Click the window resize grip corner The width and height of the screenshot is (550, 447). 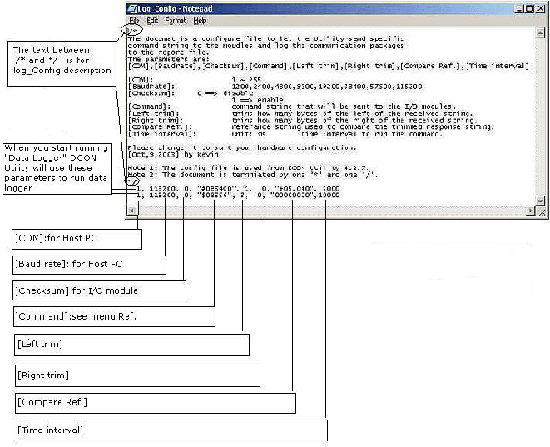tap(541, 211)
